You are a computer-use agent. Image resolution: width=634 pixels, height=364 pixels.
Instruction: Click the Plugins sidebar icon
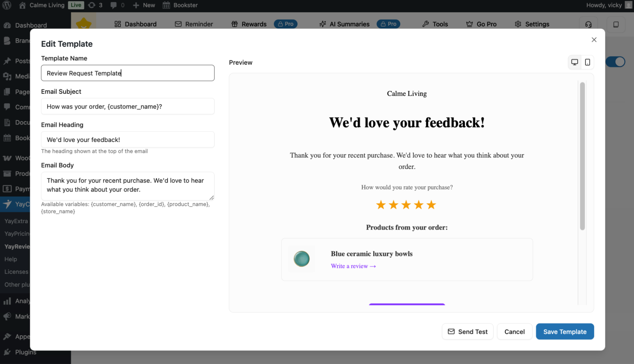[7, 352]
